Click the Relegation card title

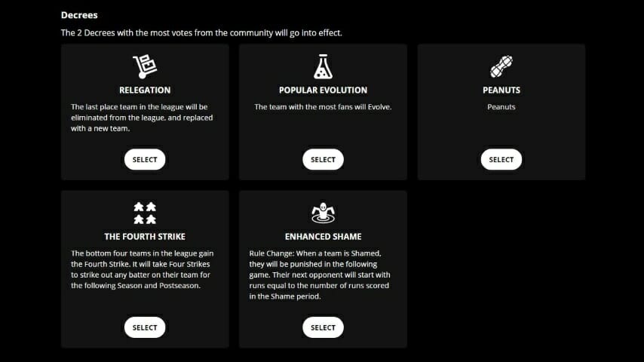145,90
